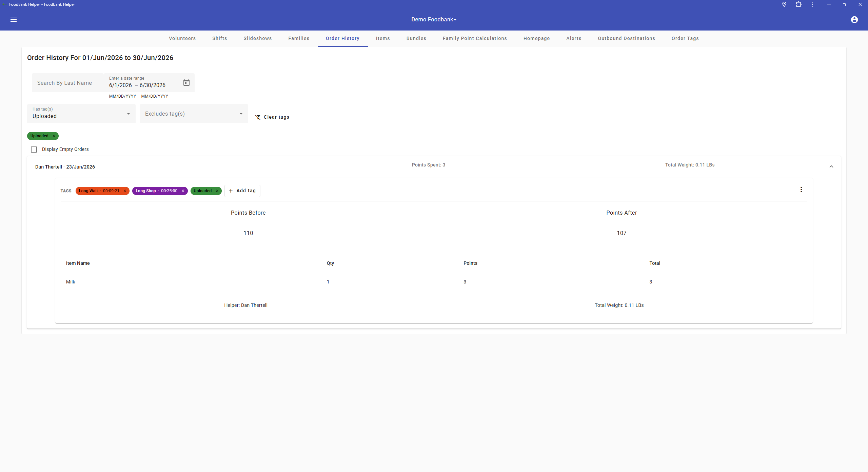
Task: Click the end date 6/30/2026 field
Action: coord(153,85)
